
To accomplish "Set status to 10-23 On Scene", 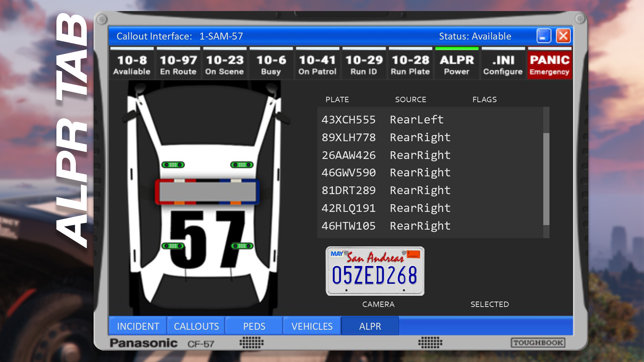I will pyautogui.click(x=224, y=65).
